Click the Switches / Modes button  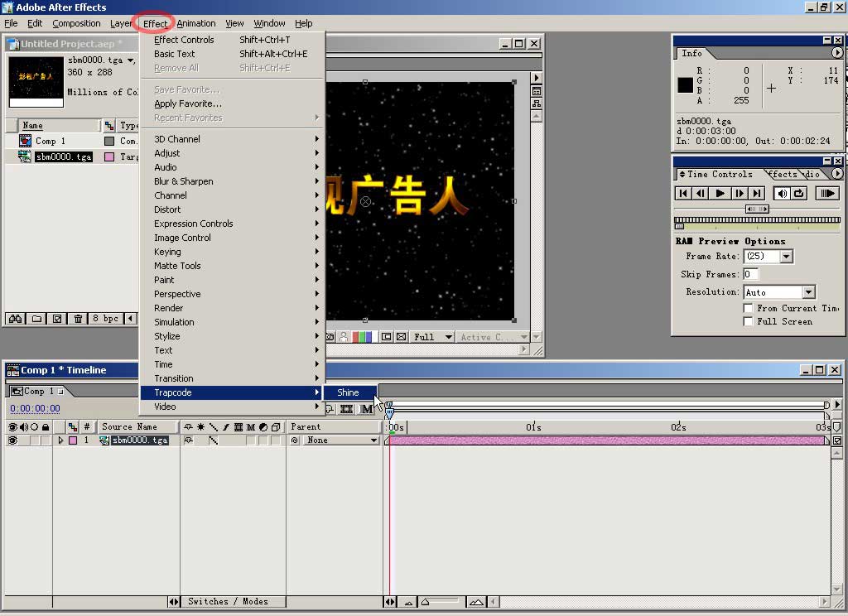pos(228,601)
